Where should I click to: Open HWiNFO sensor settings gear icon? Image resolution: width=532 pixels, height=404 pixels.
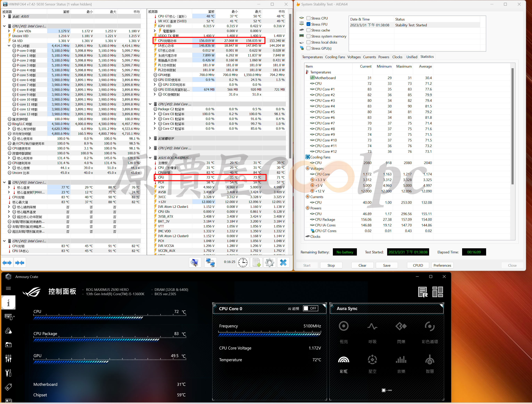(270, 263)
